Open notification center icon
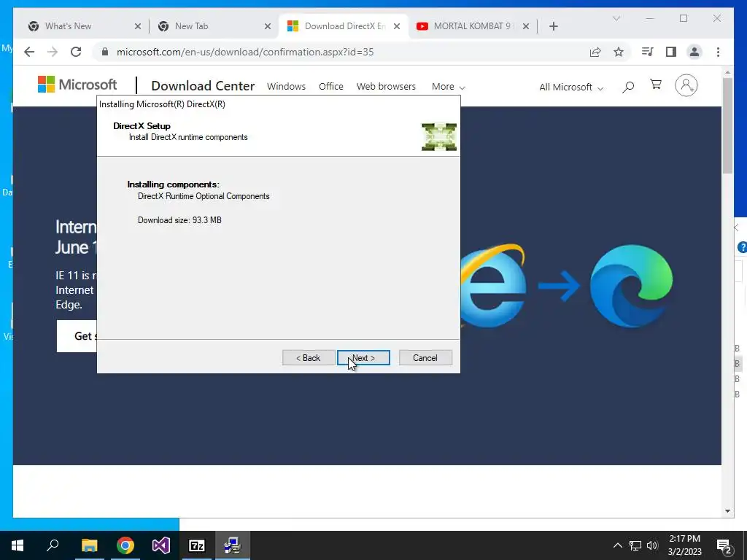Screen dimensions: 747x560 724,545
